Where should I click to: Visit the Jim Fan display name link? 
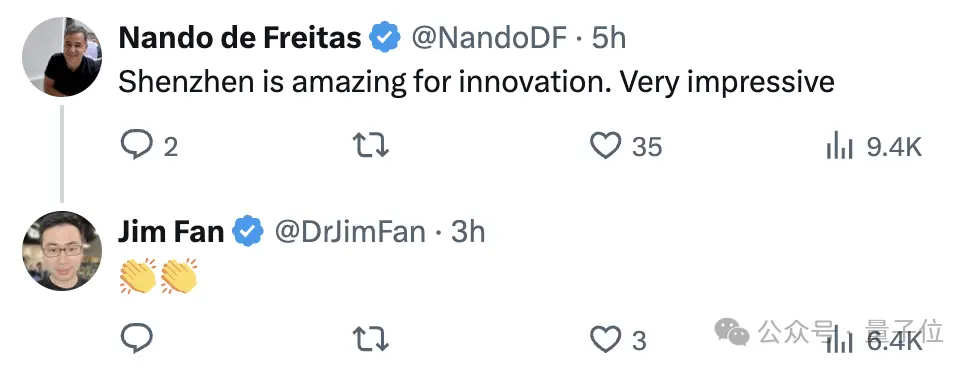171,232
